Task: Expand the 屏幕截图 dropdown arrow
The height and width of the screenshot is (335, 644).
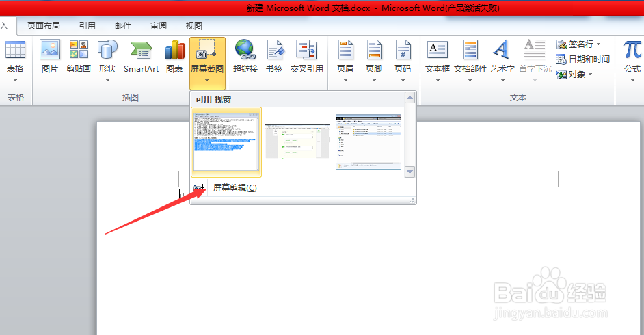Action: 207,81
